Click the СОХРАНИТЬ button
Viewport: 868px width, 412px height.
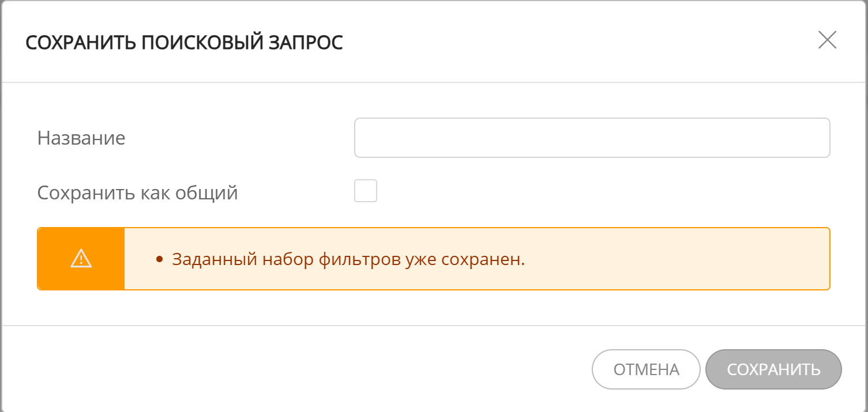pyautogui.click(x=773, y=369)
